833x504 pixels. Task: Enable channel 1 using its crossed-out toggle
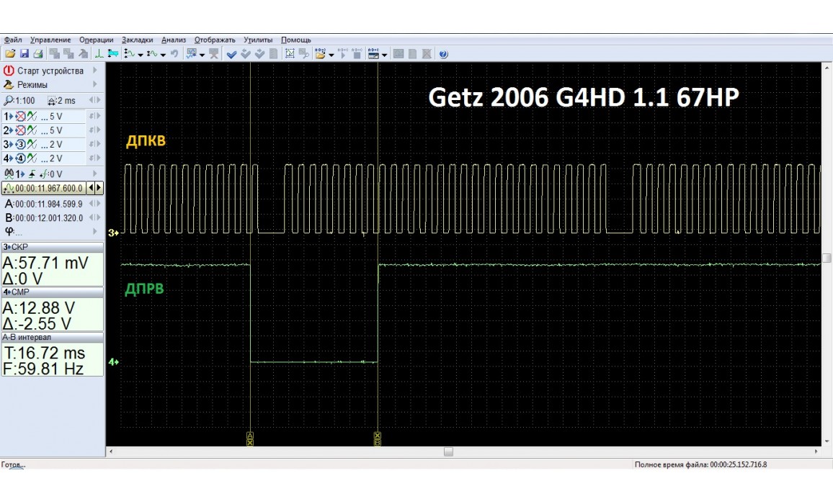pyautogui.click(x=20, y=116)
